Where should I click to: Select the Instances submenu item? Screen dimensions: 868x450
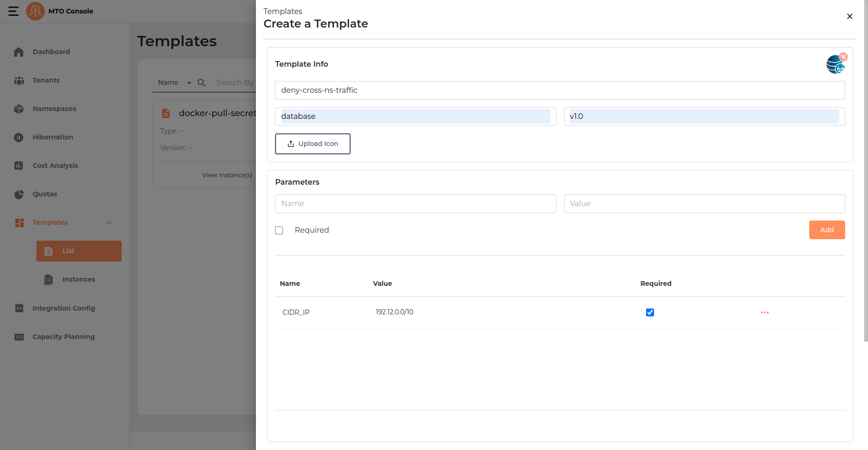coord(78,279)
